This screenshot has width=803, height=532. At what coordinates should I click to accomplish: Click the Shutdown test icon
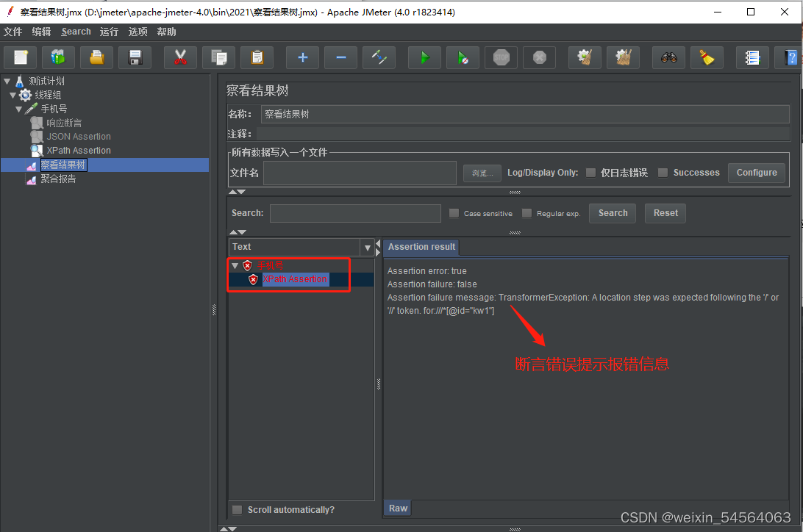click(x=539, y=57)
